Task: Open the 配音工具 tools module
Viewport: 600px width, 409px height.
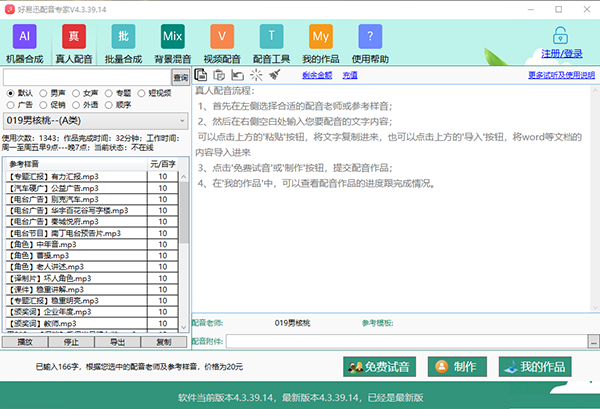Action: tap(271, 44)
